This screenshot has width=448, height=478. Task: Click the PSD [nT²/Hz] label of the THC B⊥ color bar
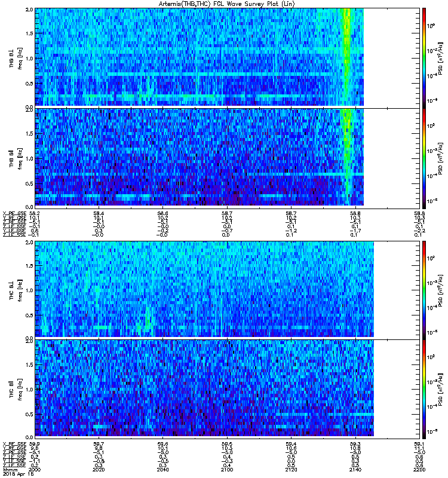[440, 290]
